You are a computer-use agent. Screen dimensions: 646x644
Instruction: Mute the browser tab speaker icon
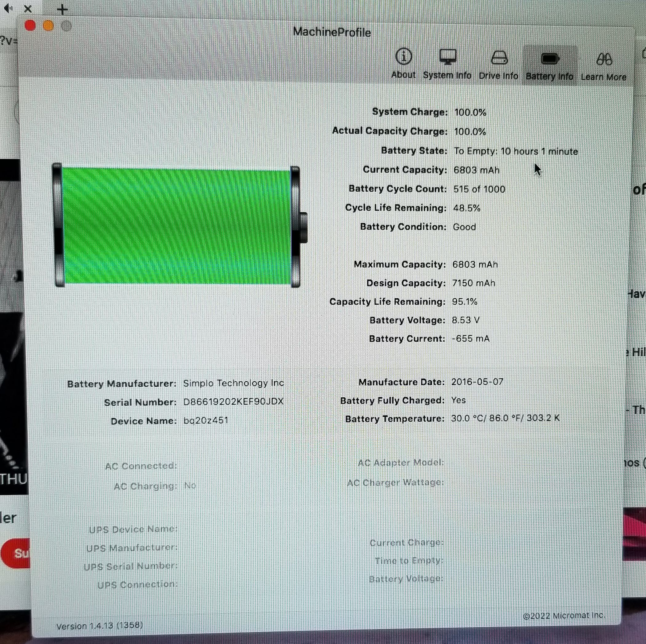(8, 8)
